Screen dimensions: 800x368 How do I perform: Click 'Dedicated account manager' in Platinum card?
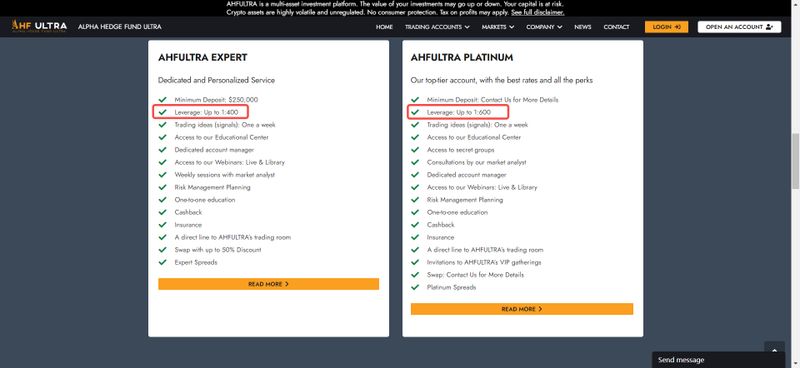(x=466, y=175)
